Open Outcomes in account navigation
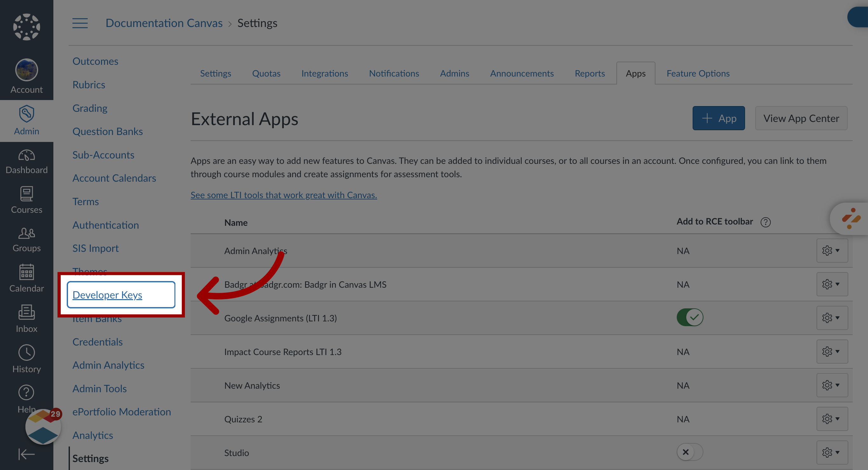This screenshot has width=868, height=470. point(95,61)
